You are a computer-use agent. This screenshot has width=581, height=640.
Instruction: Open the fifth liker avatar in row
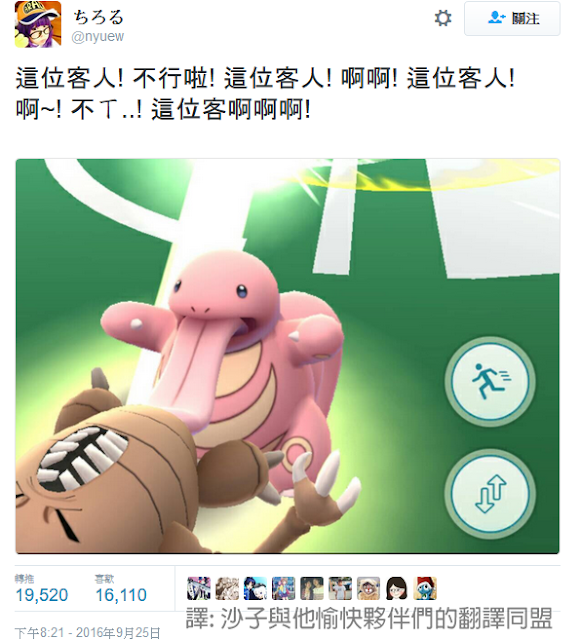coord(312,588)
